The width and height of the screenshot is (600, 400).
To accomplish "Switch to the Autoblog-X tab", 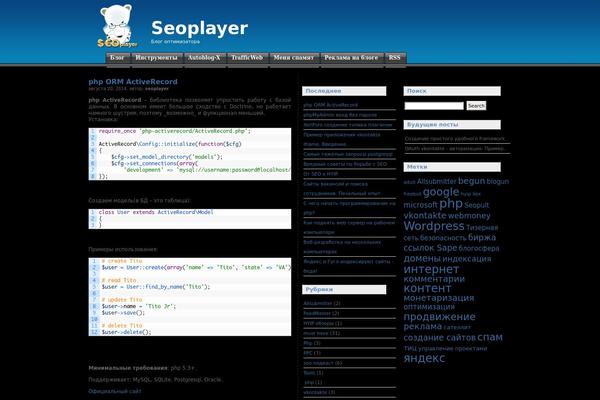I will (204, 58).
